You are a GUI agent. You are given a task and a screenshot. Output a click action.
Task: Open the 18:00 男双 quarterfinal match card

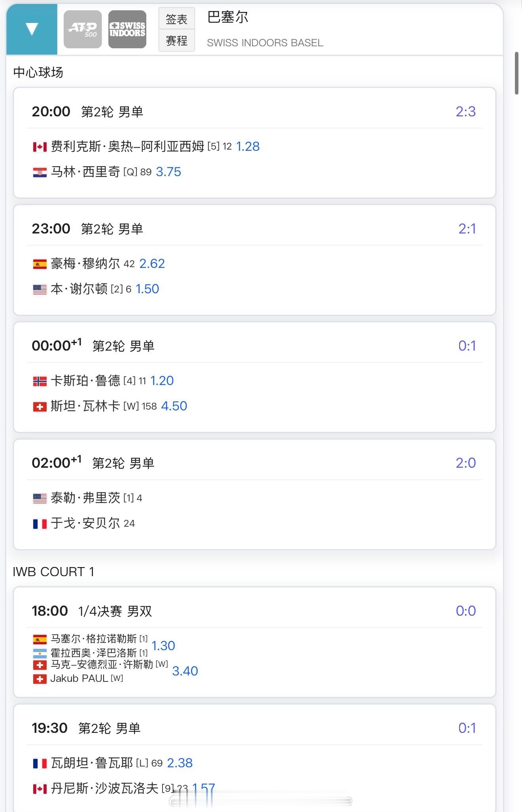coord(255,642)
